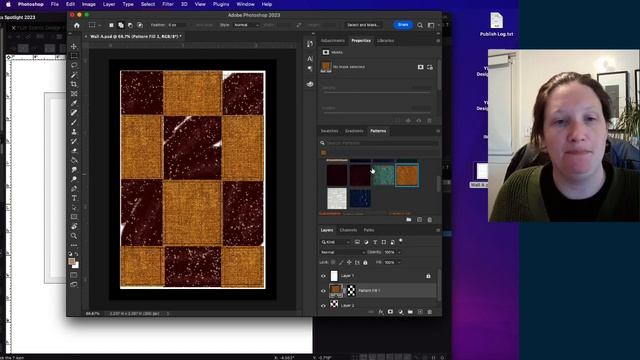Open the Image menu

(x=89, y=4)
